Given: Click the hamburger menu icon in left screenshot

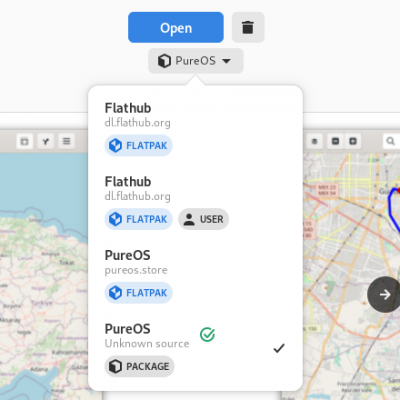Looking at the screenshot, I should (67, 141).
